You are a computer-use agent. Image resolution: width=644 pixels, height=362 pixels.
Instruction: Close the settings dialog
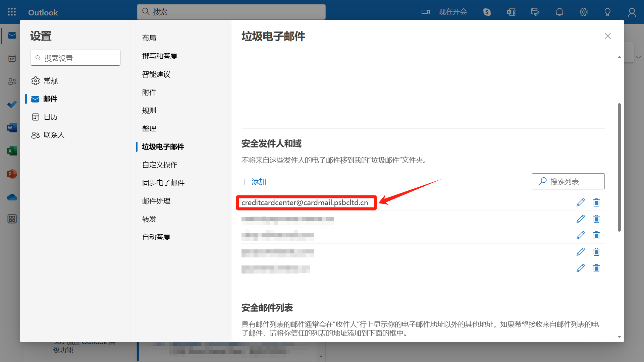[x=608, y=36]
